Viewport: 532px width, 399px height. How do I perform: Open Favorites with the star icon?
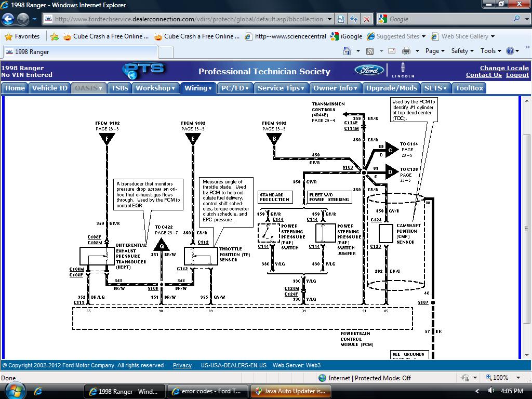point(8,36)
